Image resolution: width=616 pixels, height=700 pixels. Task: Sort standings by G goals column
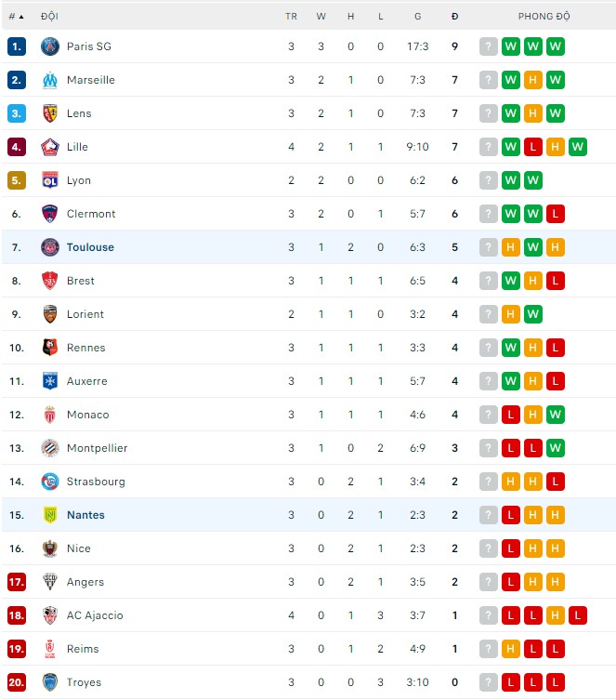click(418, 17)
